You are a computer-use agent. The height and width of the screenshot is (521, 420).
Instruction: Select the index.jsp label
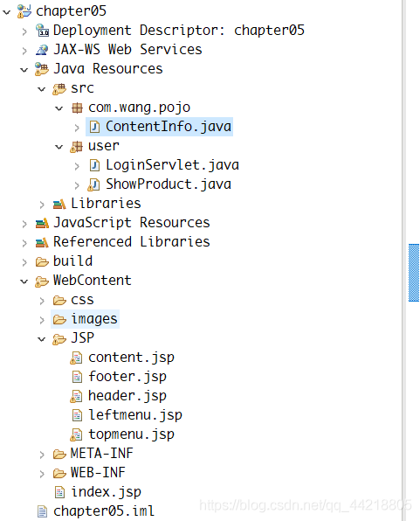(106, 492)
